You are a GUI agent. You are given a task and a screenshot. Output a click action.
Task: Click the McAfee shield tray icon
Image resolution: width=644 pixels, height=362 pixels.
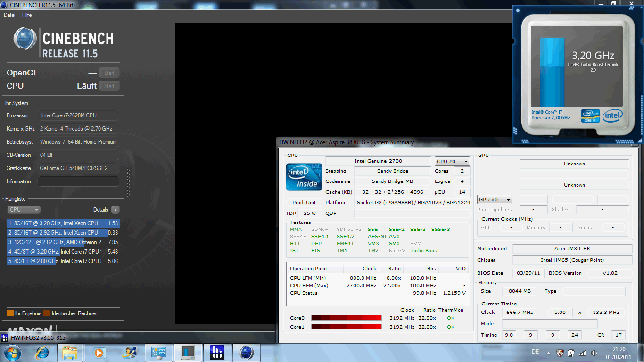point(561,353)
